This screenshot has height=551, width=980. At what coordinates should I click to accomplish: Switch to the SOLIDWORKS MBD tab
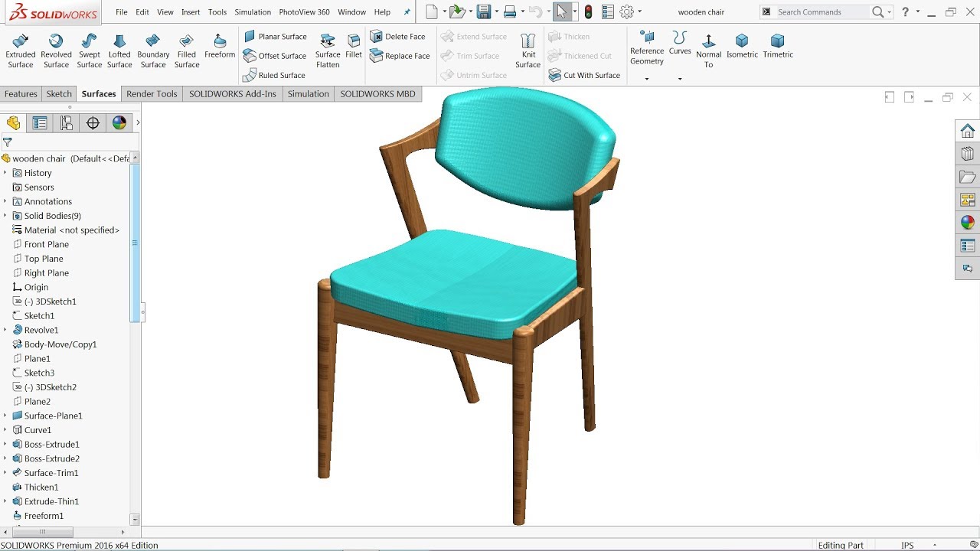point(377,93)
